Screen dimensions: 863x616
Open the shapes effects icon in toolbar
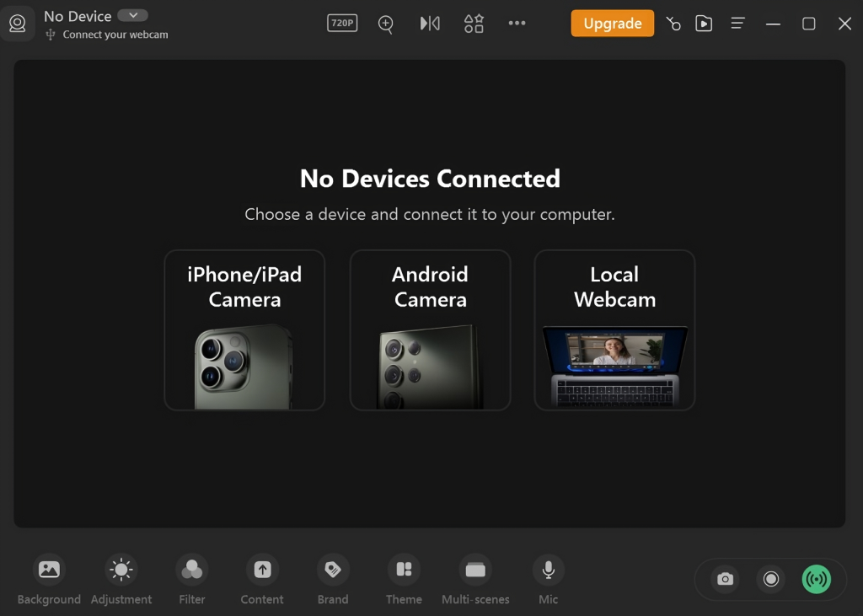tap(474, 23)
